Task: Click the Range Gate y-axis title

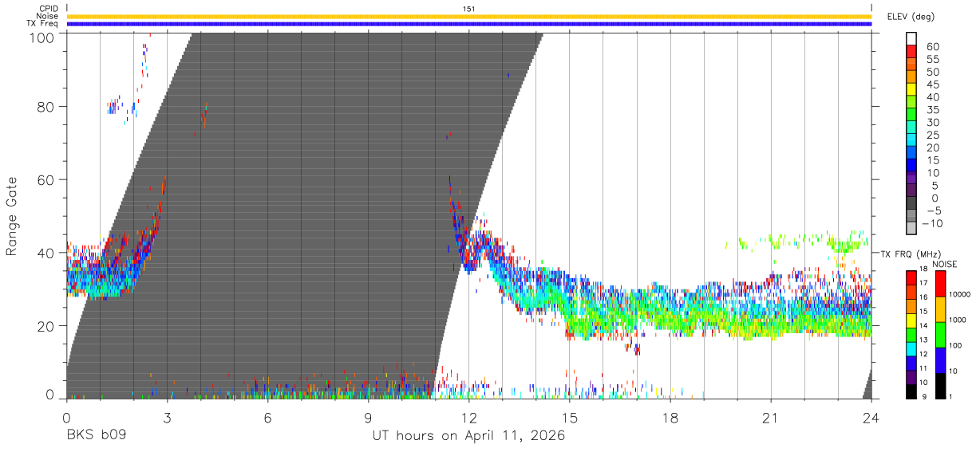Action: coord(12,217)
